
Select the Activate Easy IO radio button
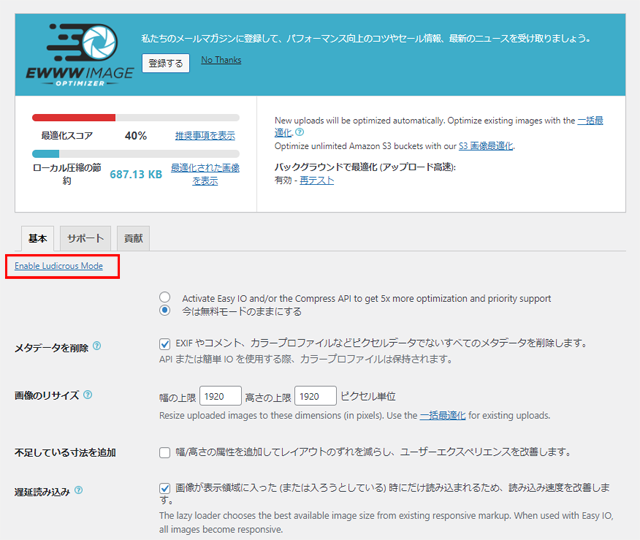pos(165,297)
